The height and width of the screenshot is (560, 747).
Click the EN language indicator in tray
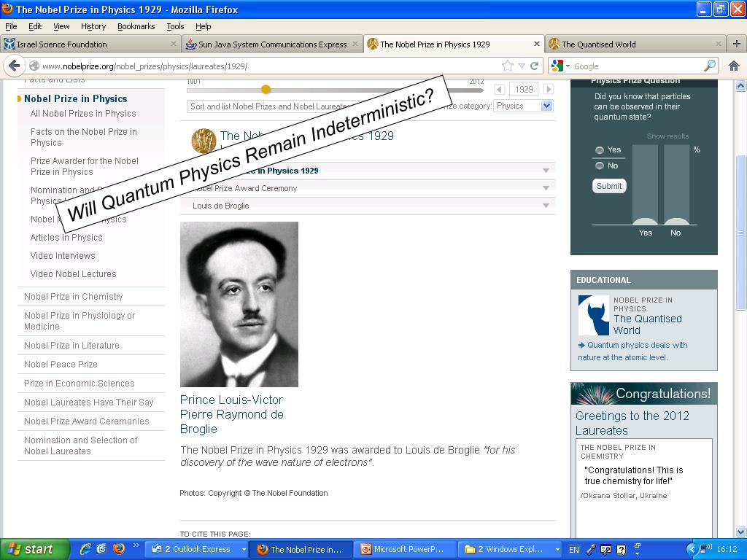pos(574,550)
